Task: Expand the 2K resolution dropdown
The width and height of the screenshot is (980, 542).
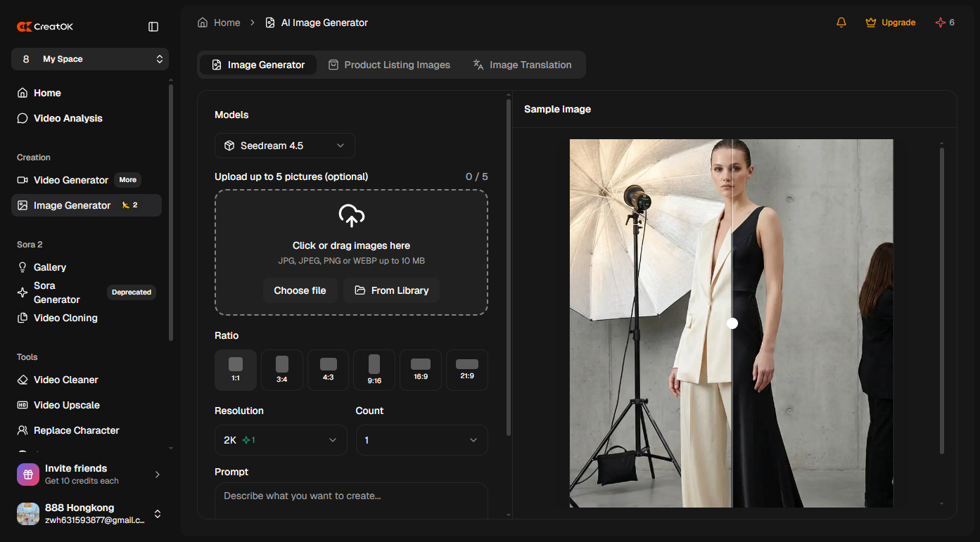Action: [x=281, y=440]
